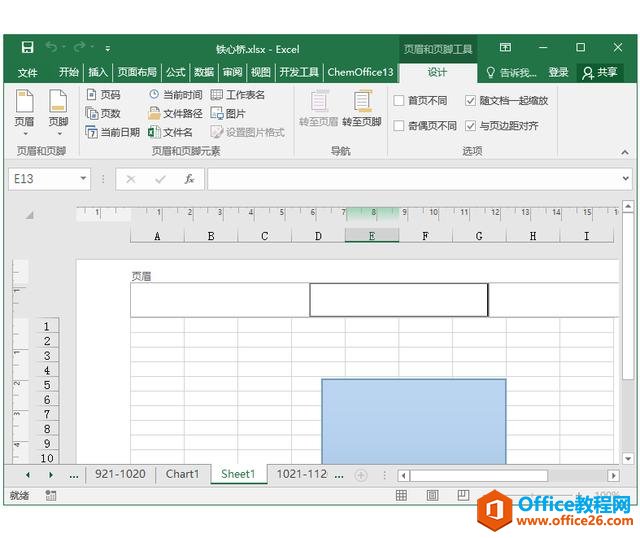640x538 pixels.
Task: Enable 首页不同 checkbox
Action: [x=399, y=100]
